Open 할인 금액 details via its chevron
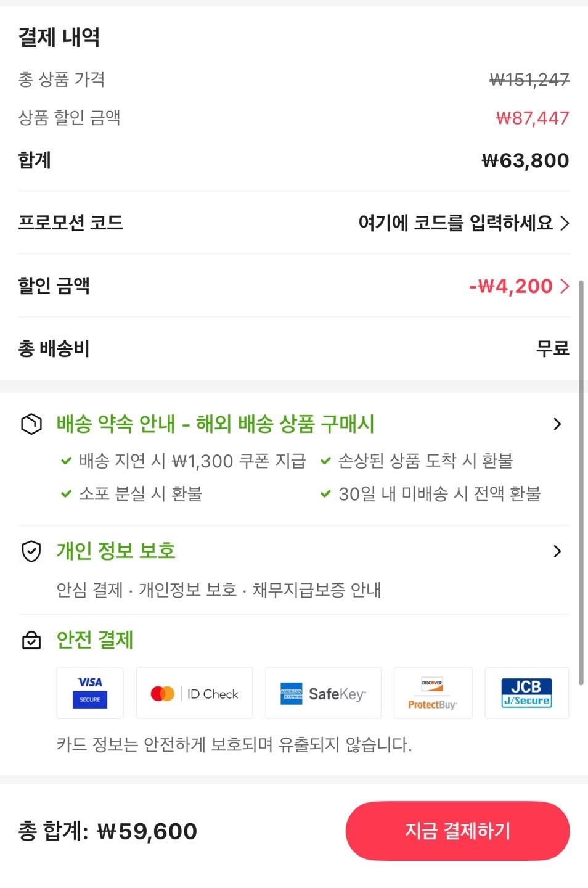The width and height of the screenshot is (588, 888). (x=565, y=286)
